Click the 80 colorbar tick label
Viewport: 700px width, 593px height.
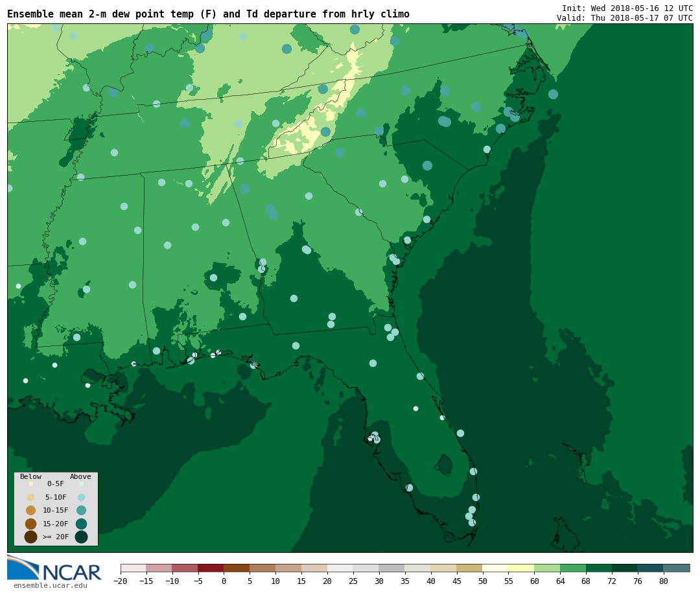click(x=664, y=581)
